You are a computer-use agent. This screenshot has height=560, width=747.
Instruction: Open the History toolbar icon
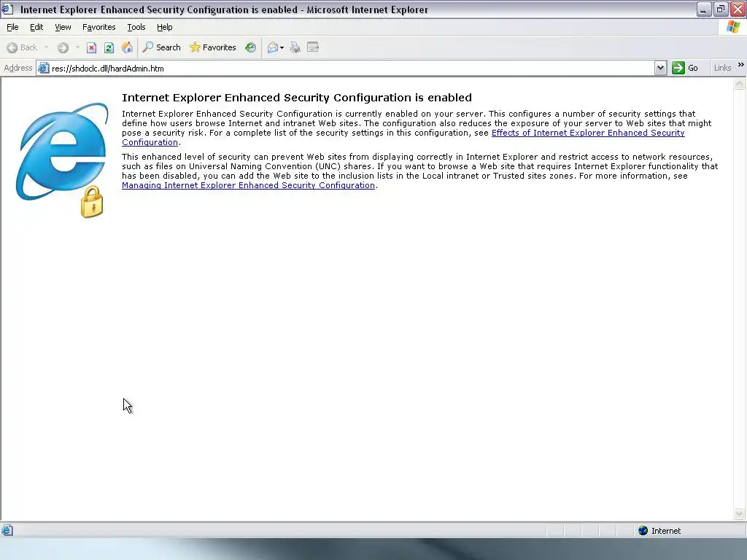251,47
